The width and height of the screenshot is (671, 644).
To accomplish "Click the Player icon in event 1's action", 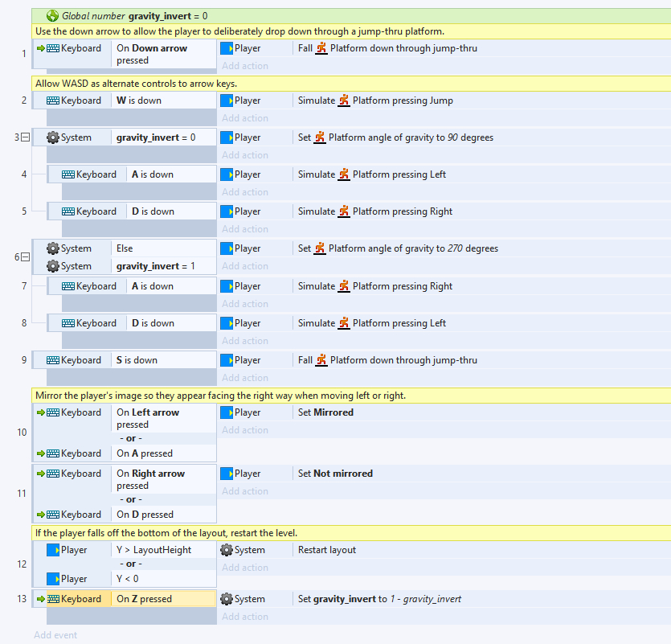I will [227, 48].
